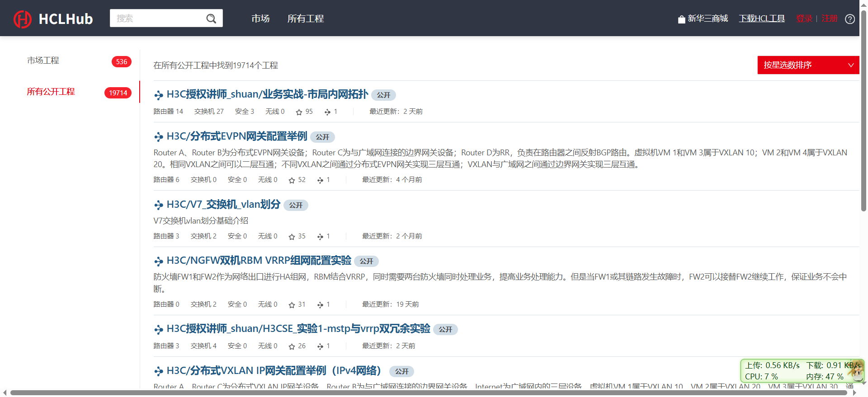Click 公开 tag on 分布式EVPN网关配置举例
Screen dimensions: 868x397
[322, 137]
